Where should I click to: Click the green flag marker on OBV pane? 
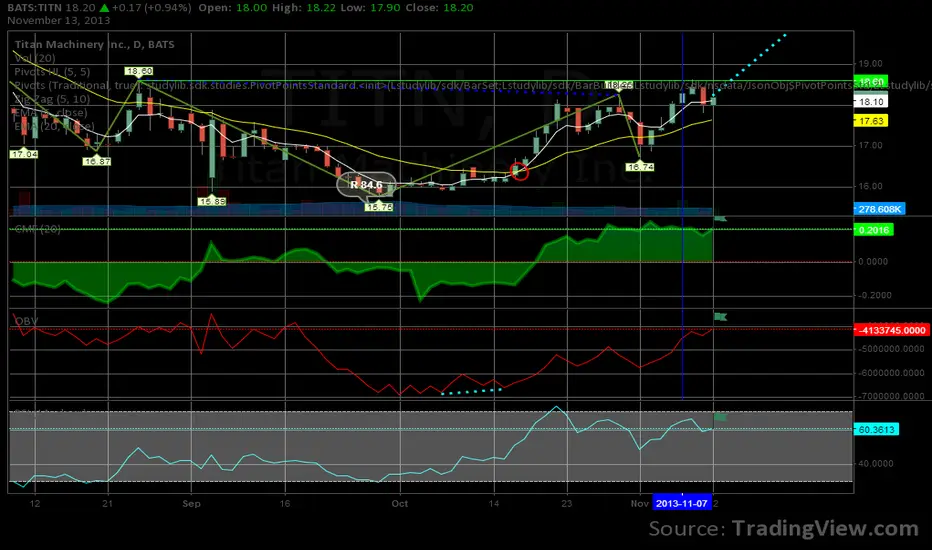tap(720, 317)
